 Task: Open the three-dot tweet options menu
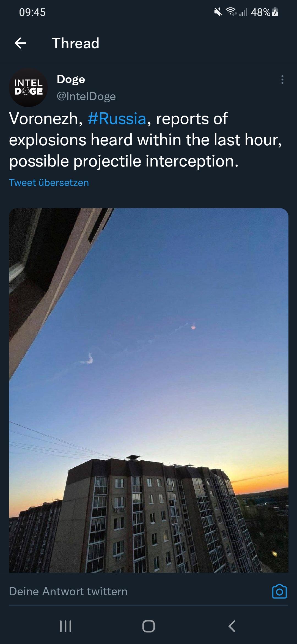coord(282,80)
